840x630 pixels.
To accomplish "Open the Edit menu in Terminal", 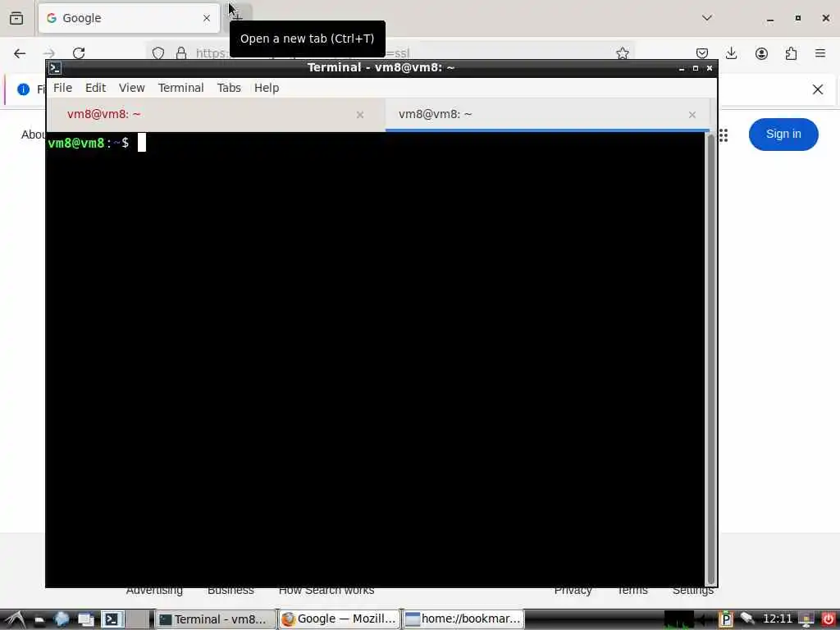I will (x=95, y=88).
